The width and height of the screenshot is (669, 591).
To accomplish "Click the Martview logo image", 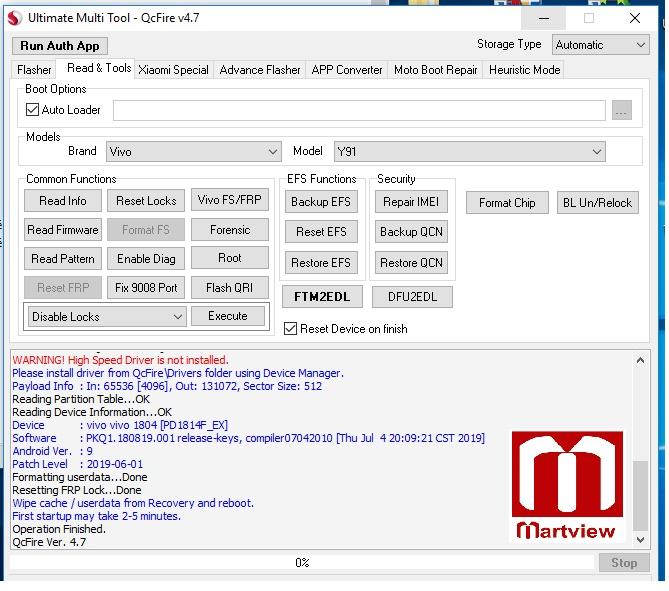I will click(567, 486).
